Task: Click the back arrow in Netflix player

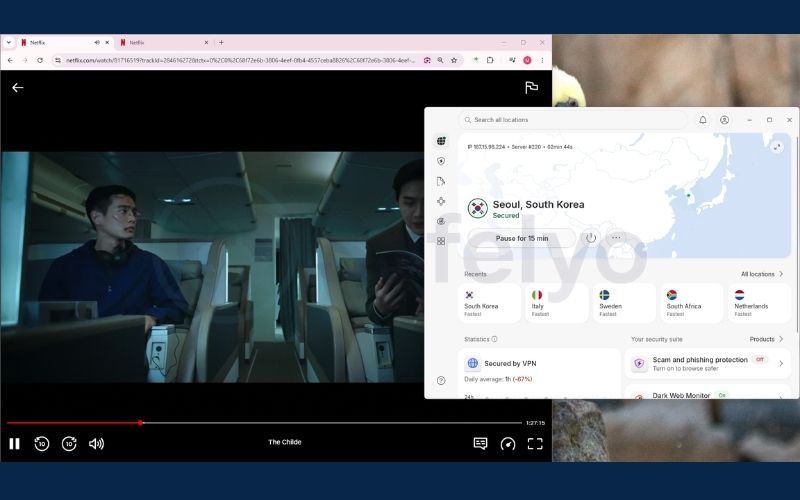Action: tap(18, 88)
